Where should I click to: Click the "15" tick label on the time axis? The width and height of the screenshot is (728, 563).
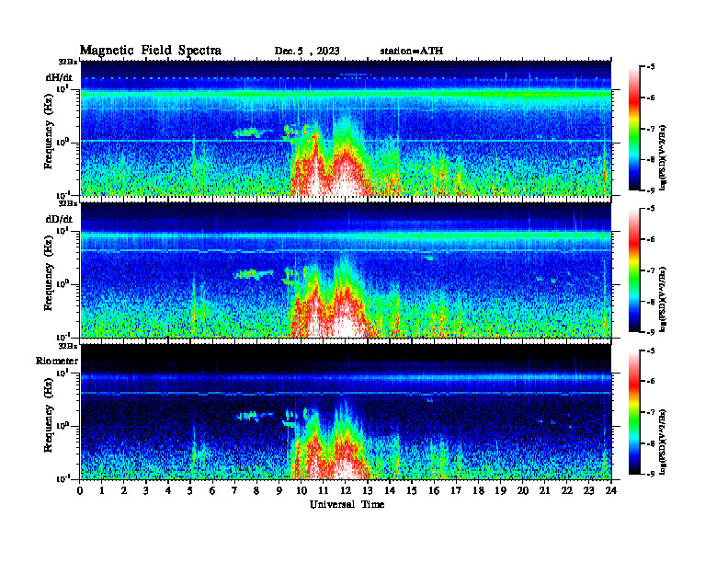click(x=412, y=490)
